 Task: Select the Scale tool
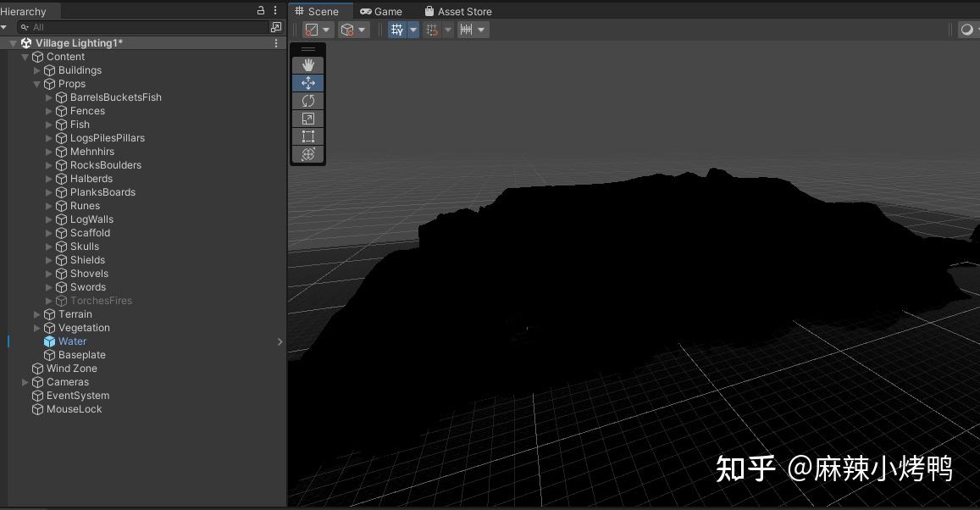click(x=307, y=118)
